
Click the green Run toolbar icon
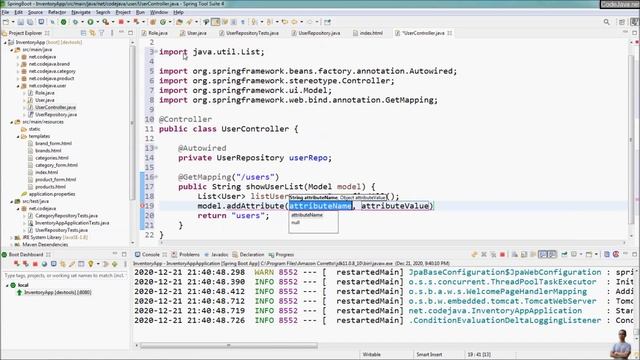pos(90,22)
